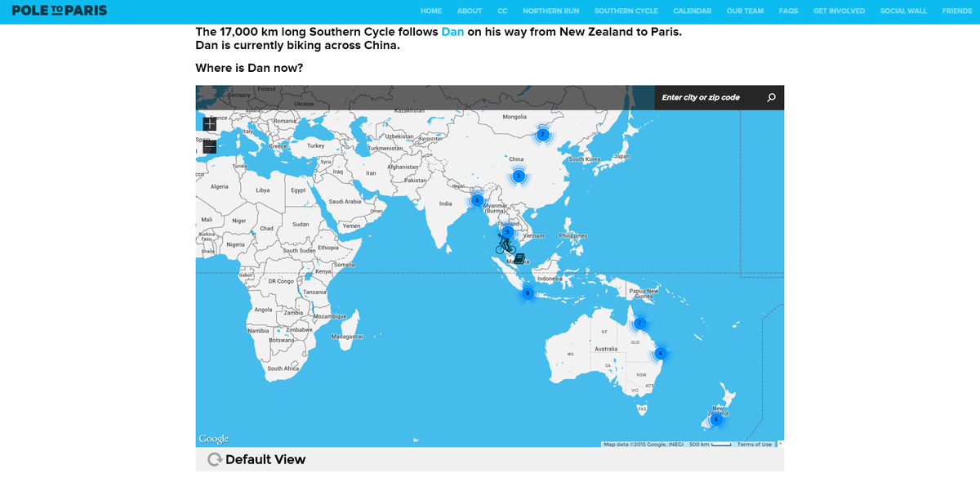Screen dimensions: 980x487
Task: Click the Philippines map label
Action: [573, 235]
